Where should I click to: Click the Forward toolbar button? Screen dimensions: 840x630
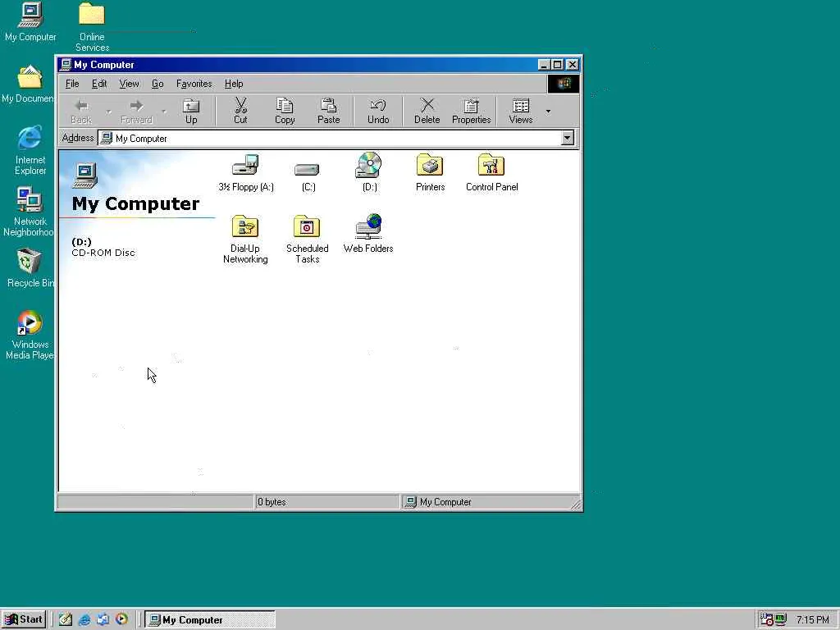coord(137,112)
